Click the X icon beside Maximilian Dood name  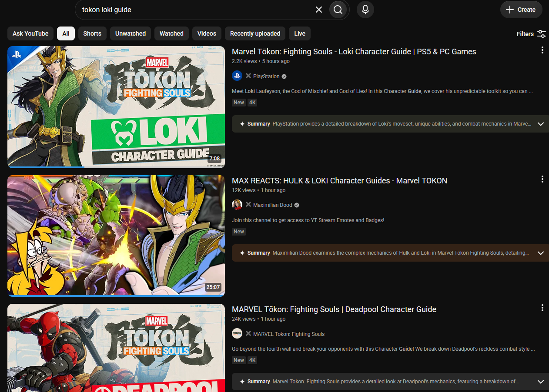[248, 205]
